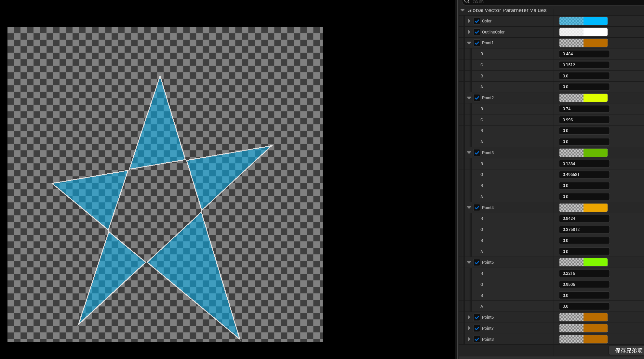Click Point1 R value field 0.484

tap(584, 54)
